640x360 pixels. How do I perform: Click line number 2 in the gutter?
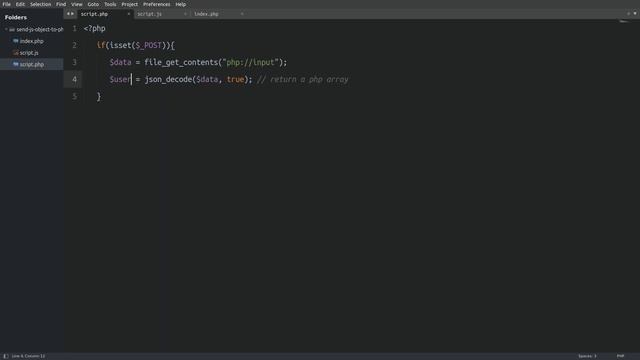(x=74, y=45)
